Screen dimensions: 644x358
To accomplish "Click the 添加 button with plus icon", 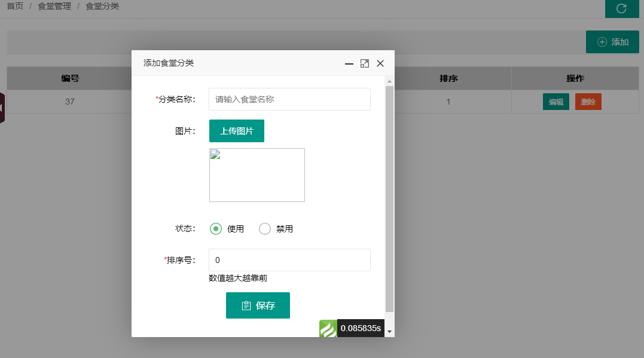I will [612, 42].
